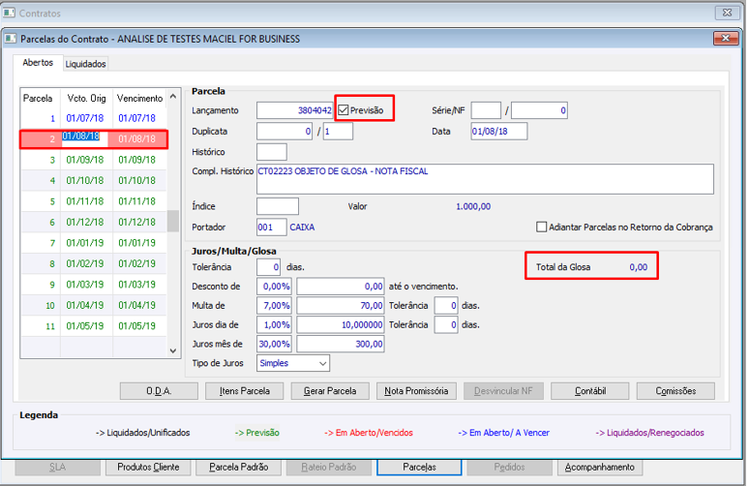Click the Multa value field 70,00
The width and height of the screenshot is (750, 486).
(341, 306)
